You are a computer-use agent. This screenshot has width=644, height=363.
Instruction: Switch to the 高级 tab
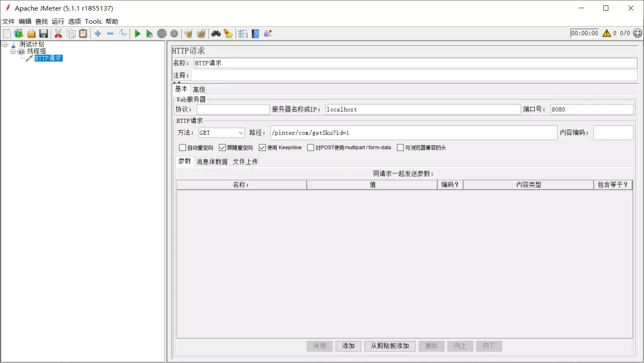click(199, 90)
